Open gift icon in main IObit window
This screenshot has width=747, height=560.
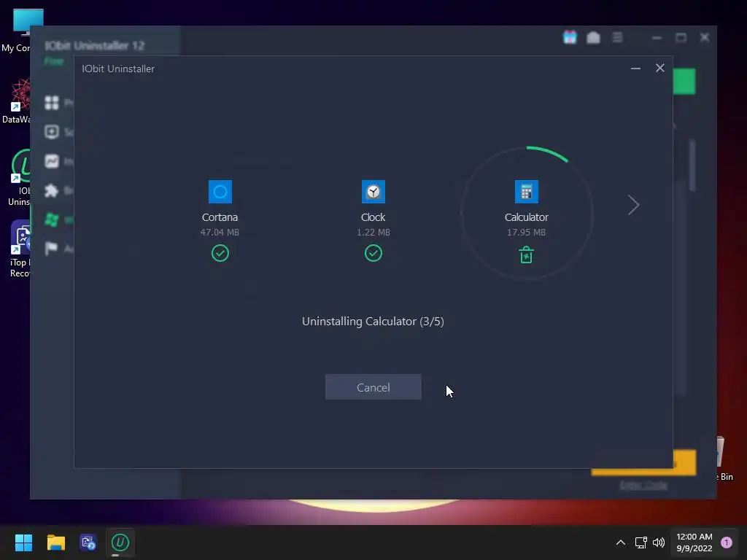pyautogui.click(x=570, y=37)
